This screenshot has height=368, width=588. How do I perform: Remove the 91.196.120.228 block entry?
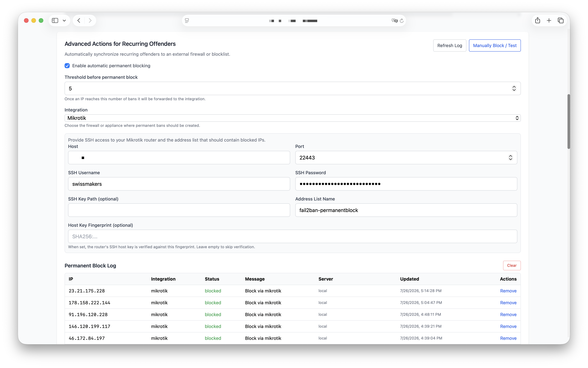click(x=508, y=315)
